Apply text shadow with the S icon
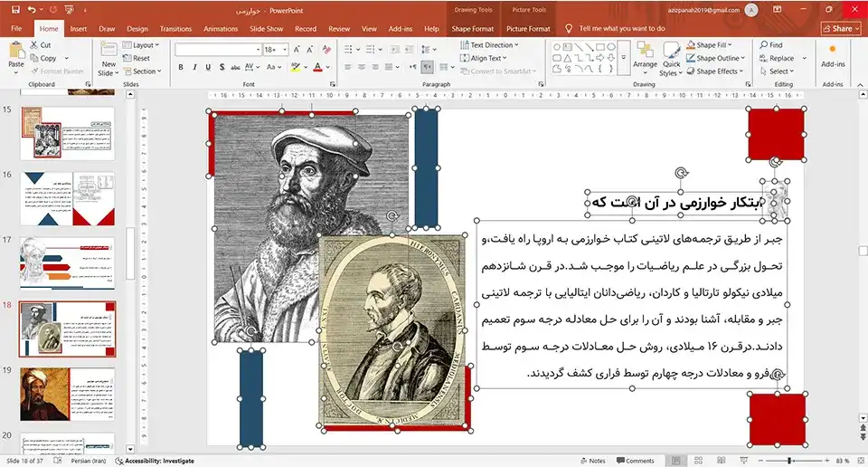Image resolution: width=868 pixels, height=467 pixels. coord(222,67)
